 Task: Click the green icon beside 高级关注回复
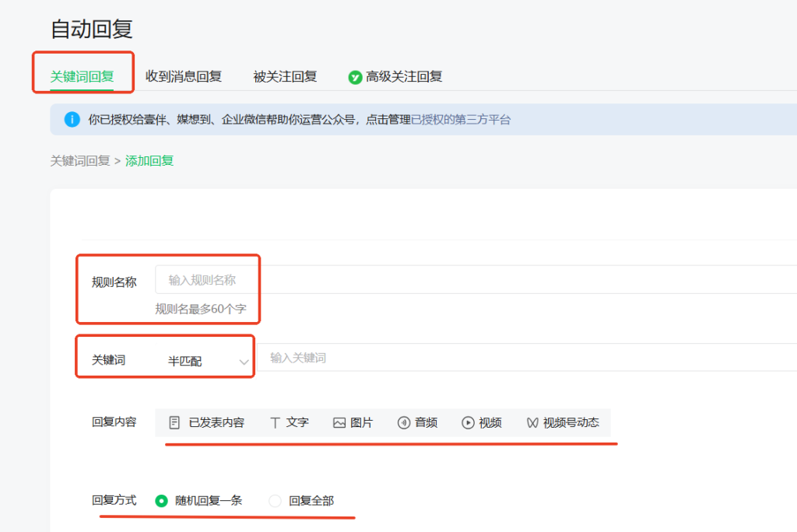pyautogui.click(x=355, y=77)
